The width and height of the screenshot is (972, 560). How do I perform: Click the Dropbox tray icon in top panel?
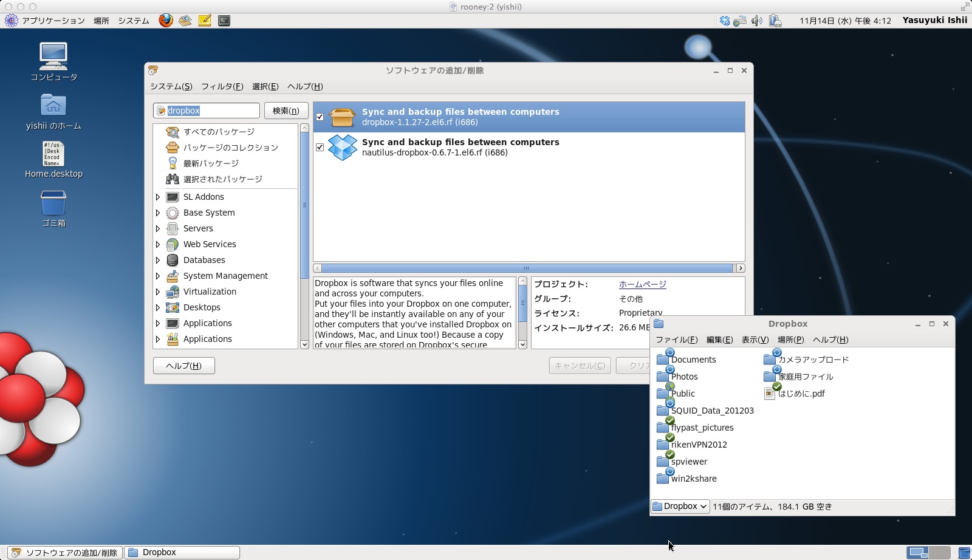point(724,21)
